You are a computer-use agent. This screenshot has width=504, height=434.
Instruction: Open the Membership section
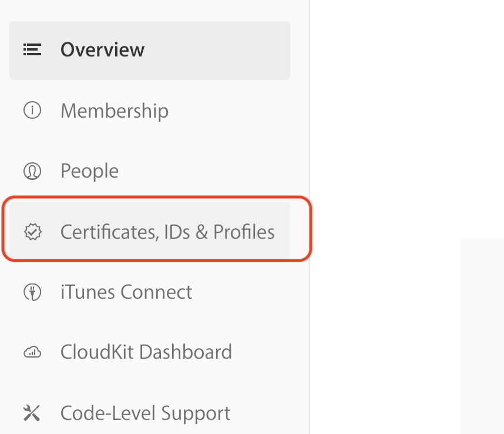(114, 110)
